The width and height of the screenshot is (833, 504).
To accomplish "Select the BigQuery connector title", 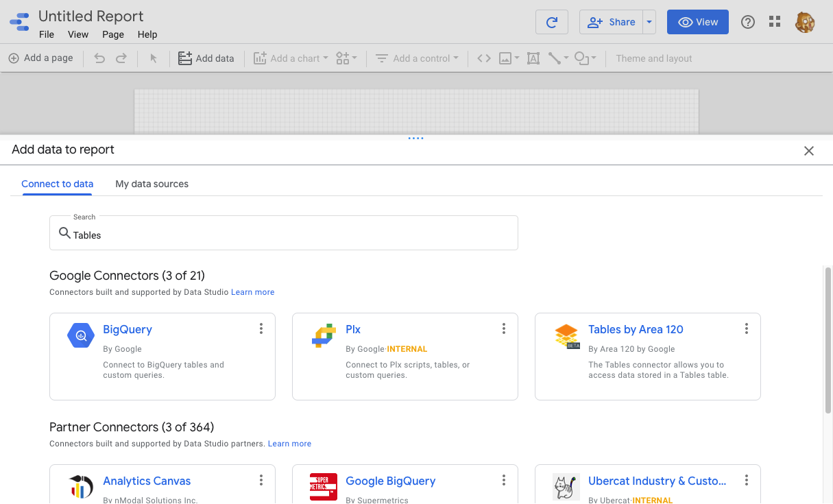I will [x=128, y=329].
